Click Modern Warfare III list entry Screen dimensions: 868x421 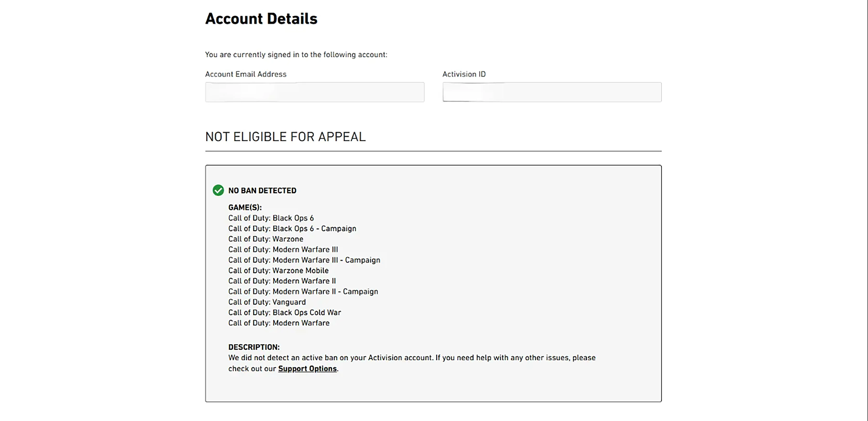[283, 249]
